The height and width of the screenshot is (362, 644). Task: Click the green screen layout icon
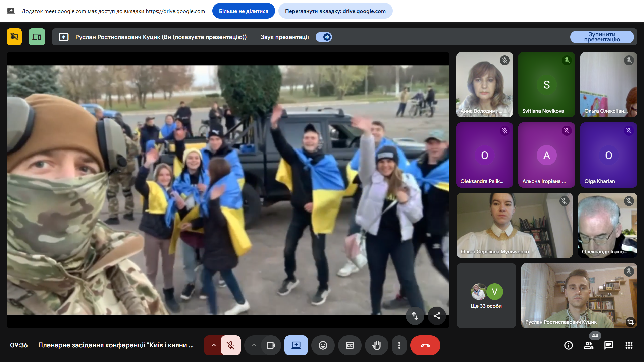[37, 37]
